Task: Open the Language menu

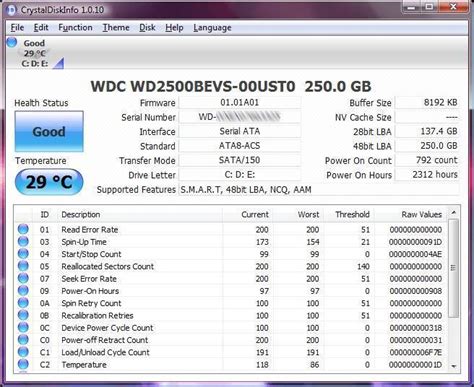Action: pyautogui.click(x=212, y=28)
